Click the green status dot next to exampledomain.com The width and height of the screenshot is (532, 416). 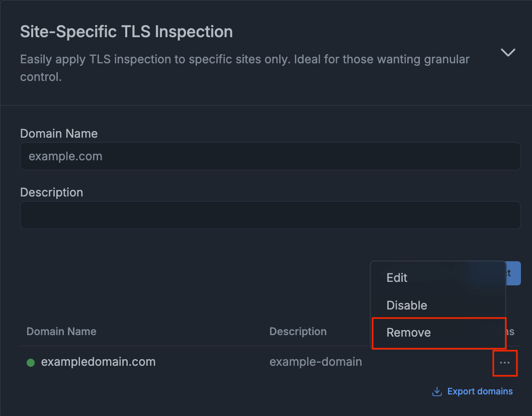(31, 362)
